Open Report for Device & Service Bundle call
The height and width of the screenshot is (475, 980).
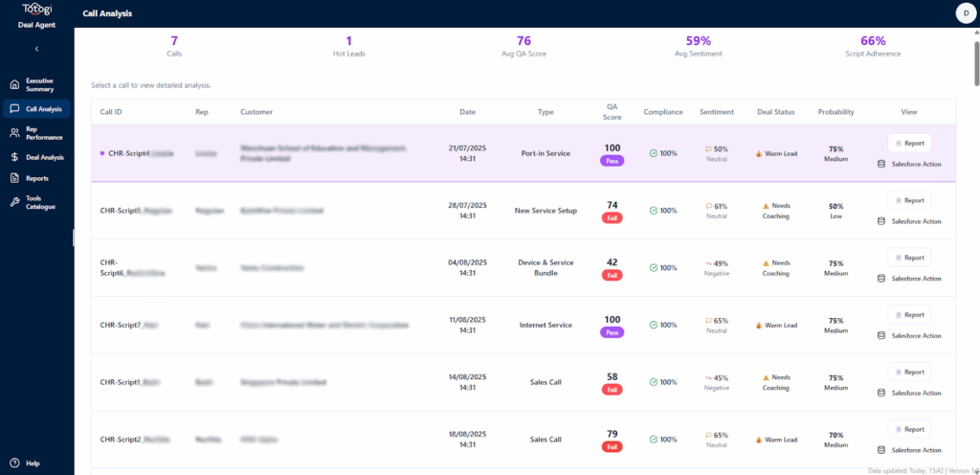click(908, 258)
